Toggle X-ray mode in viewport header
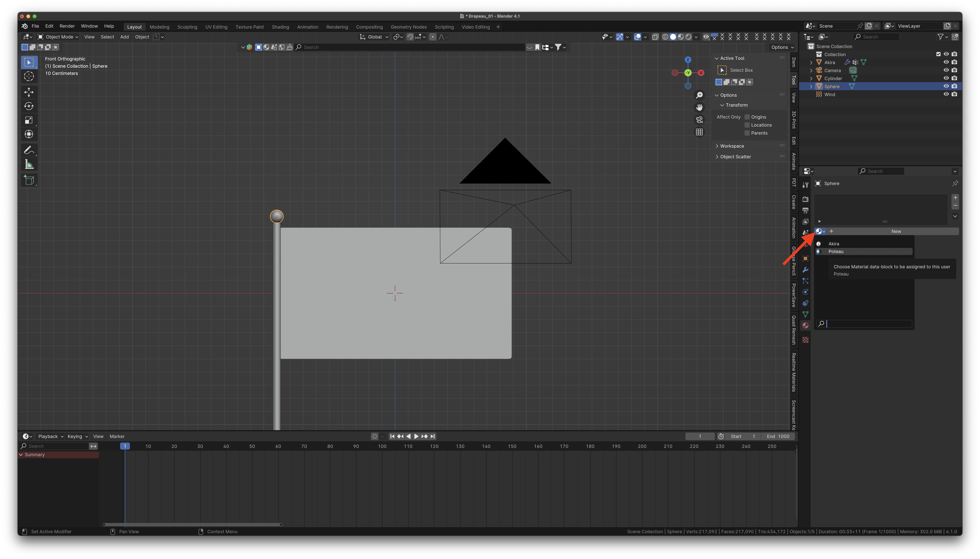The height and width of the screenshot is (559, 980). (x=655, y=37)
